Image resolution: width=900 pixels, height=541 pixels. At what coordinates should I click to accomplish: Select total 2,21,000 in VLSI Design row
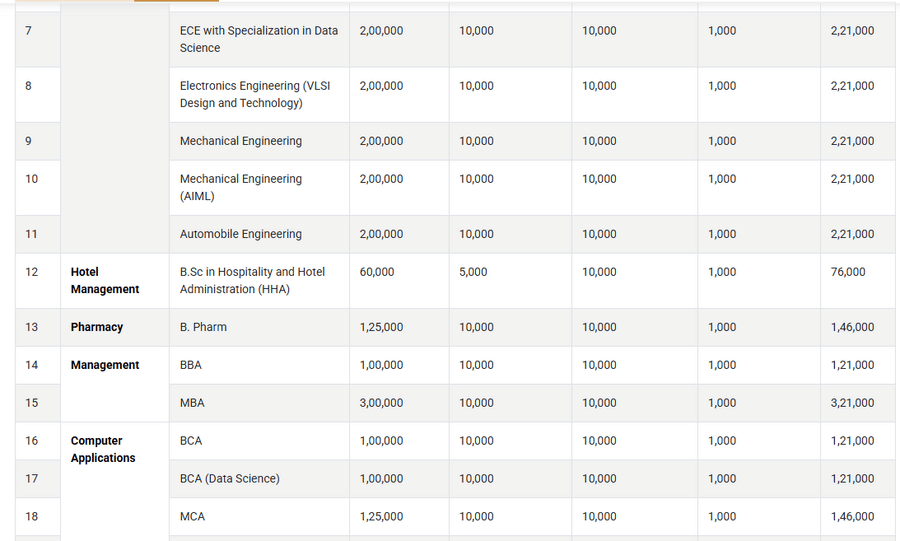[x=852, y=85]
